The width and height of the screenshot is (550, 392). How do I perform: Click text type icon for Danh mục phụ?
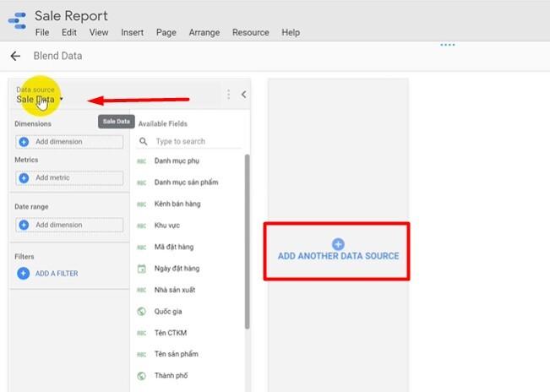pos(142,161)
